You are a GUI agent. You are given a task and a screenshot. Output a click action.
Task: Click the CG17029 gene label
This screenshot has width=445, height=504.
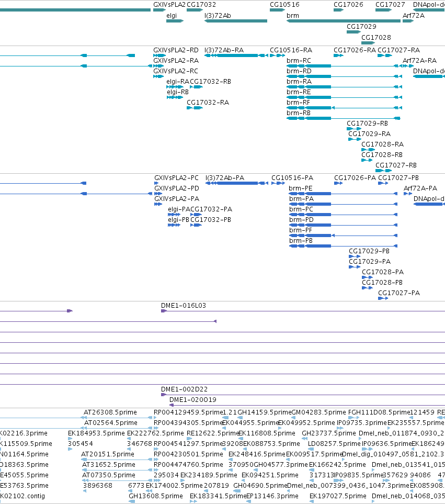point(361,26)
